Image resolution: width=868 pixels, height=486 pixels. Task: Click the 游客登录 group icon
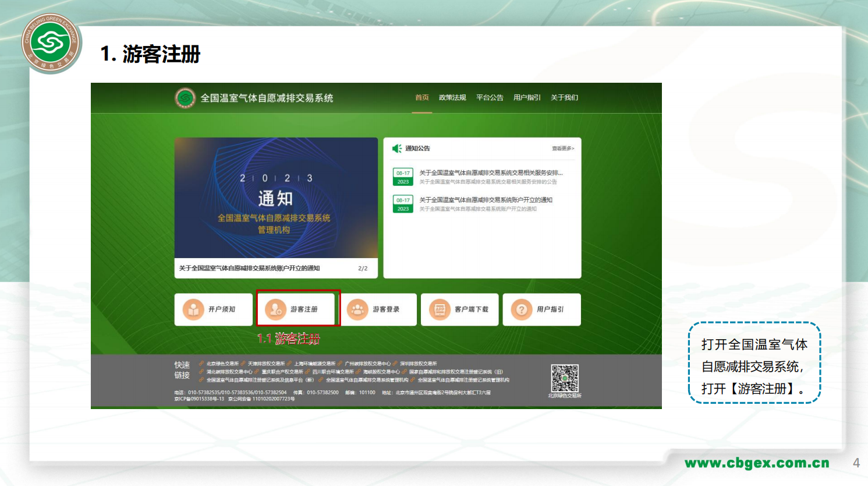tap(357, 309)
